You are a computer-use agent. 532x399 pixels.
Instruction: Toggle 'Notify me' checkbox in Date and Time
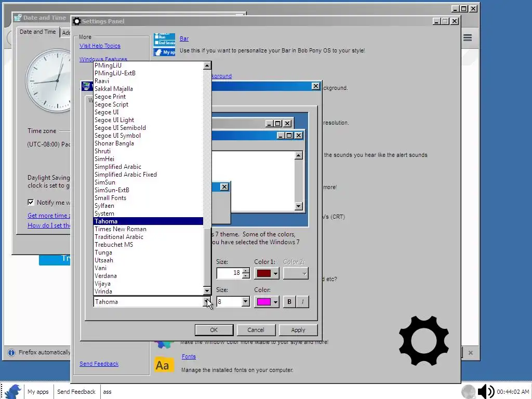[31, 202]
